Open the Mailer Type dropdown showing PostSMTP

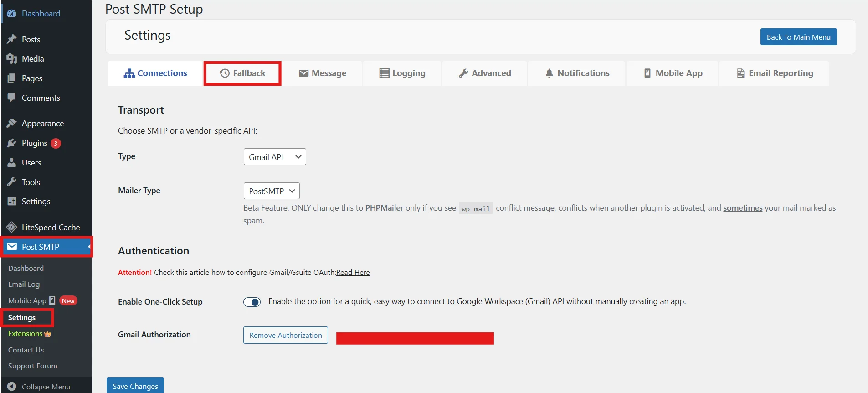pos(272,191)
